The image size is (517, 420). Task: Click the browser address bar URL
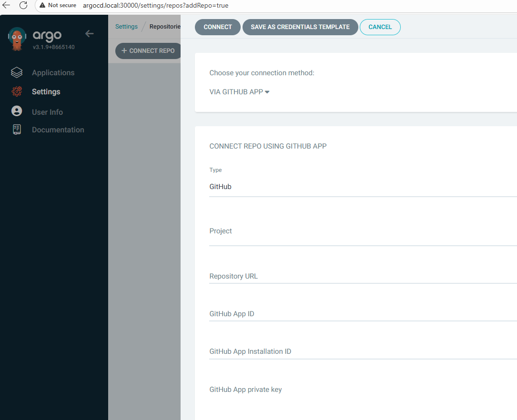(155, 5)
